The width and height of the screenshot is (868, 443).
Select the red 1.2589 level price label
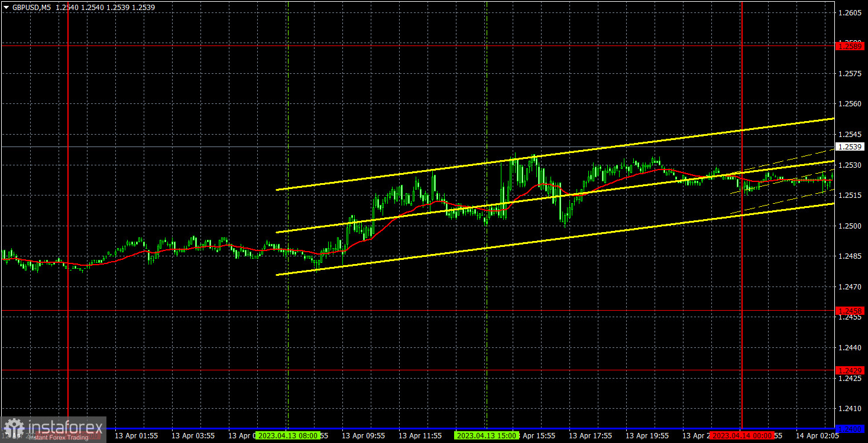(850, 46)
